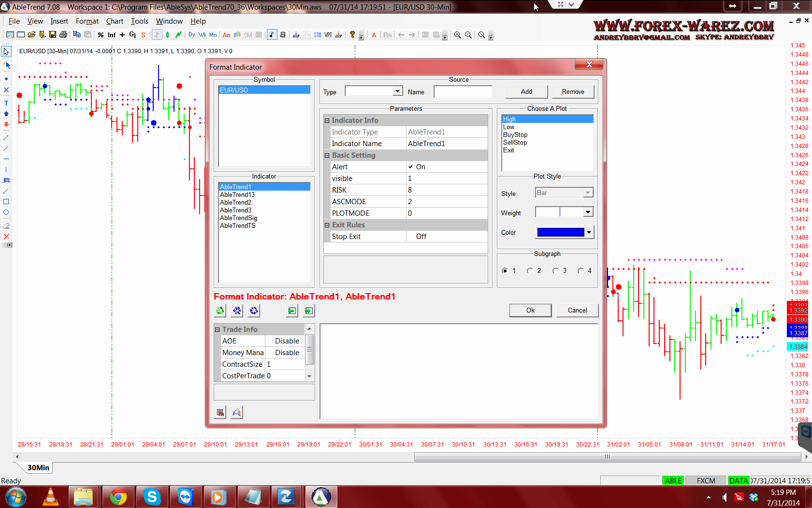Image resolution: width=812 pixels, height=508 pixels.
Task: Click the green left-arrow icon in dialog
Action: tap(292, 311)
